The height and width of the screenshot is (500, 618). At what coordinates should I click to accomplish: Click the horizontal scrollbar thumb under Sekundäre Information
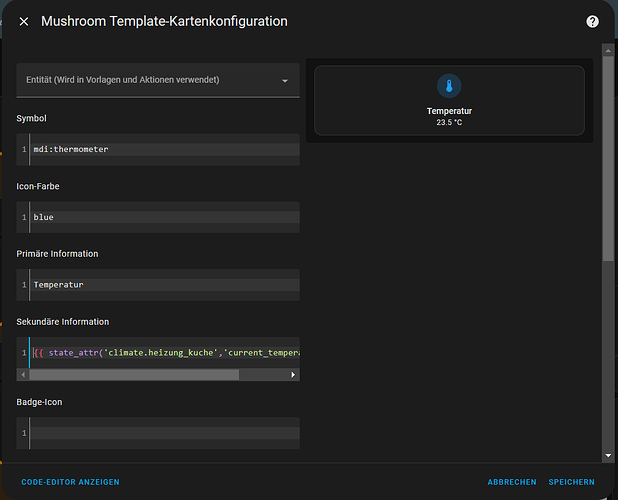point(134,375)
